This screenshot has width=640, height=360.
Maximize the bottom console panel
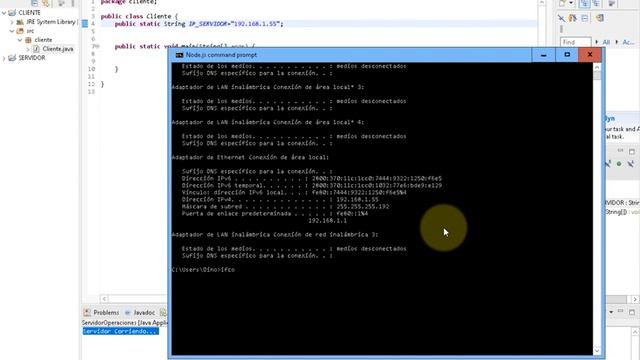click(x=632, y=312)
